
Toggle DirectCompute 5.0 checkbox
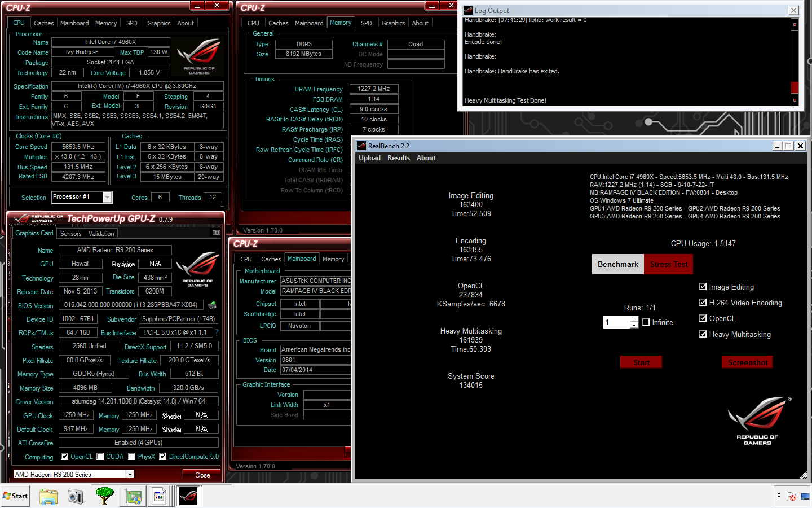coord(163,457)
